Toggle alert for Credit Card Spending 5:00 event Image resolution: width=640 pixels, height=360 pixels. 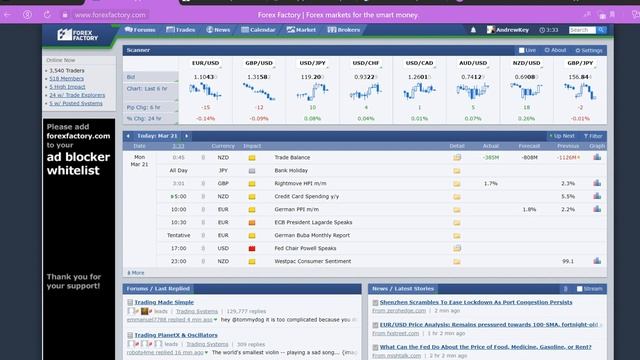[203, 197]
